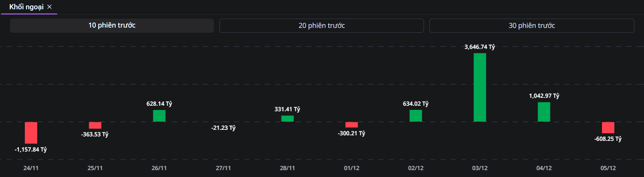This screenshot has width=644, height=177.
Task: Select the green bar for 26/11
Action: tap(159, 116)
